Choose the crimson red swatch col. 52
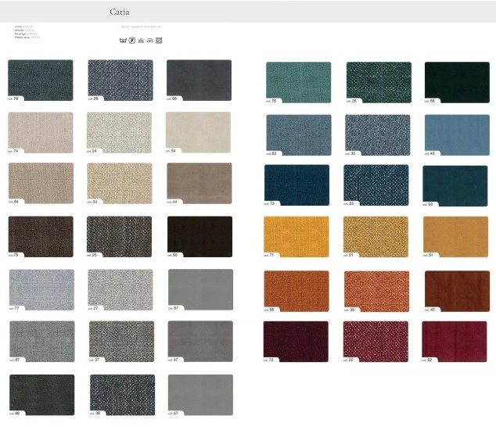Image resolution: width=496 pixels, height=448 pixels. (455, 341)
